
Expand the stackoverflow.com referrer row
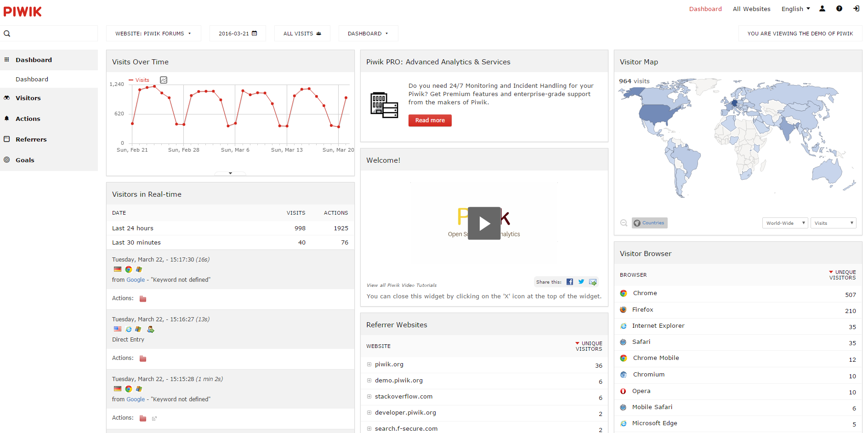click(369, 397)
